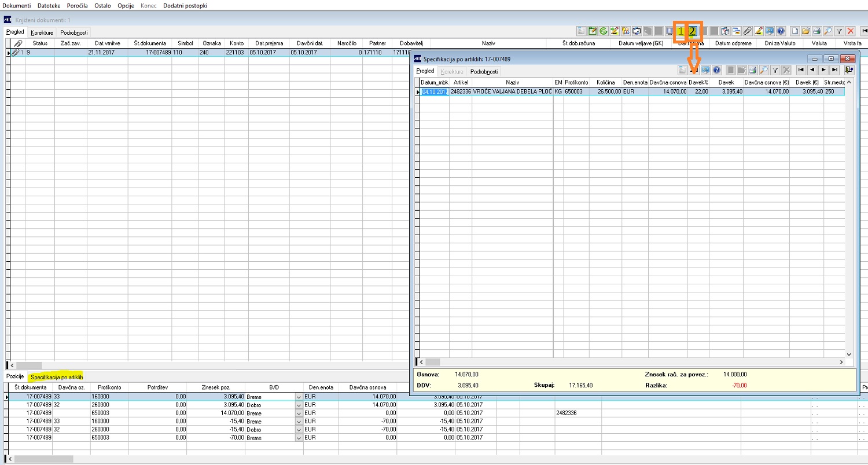
Task: Go to first record in Specifikacija navigation
Action: 801,69
